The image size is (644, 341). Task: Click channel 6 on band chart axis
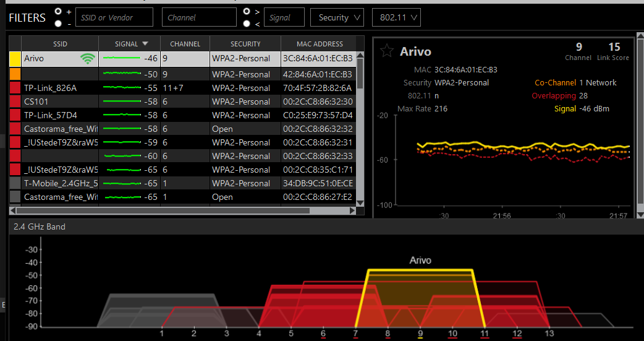coord(323,334)
